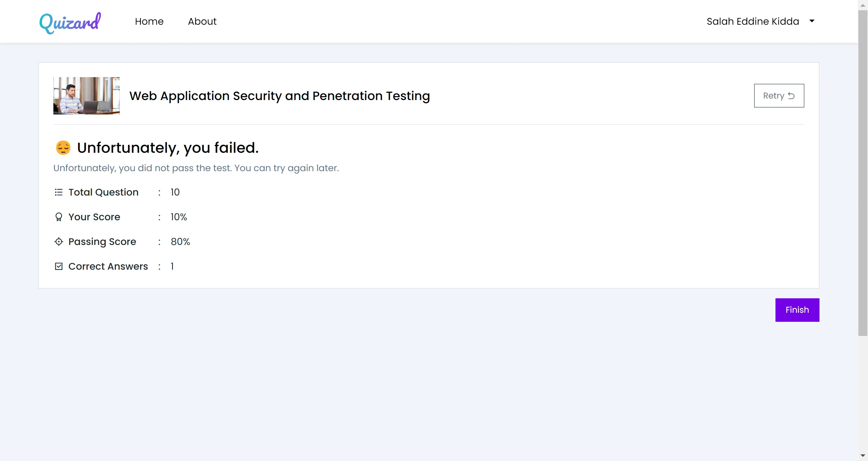Click the scrollbar down arrow
Image resolution: width=868 pixels, height=461 pixels.
pyautogui.click(x=863, y=456)
